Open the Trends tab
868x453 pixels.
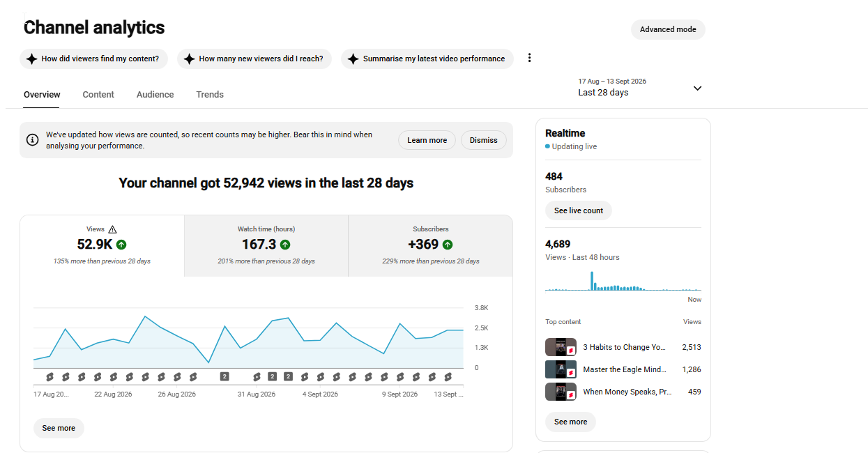210,95
